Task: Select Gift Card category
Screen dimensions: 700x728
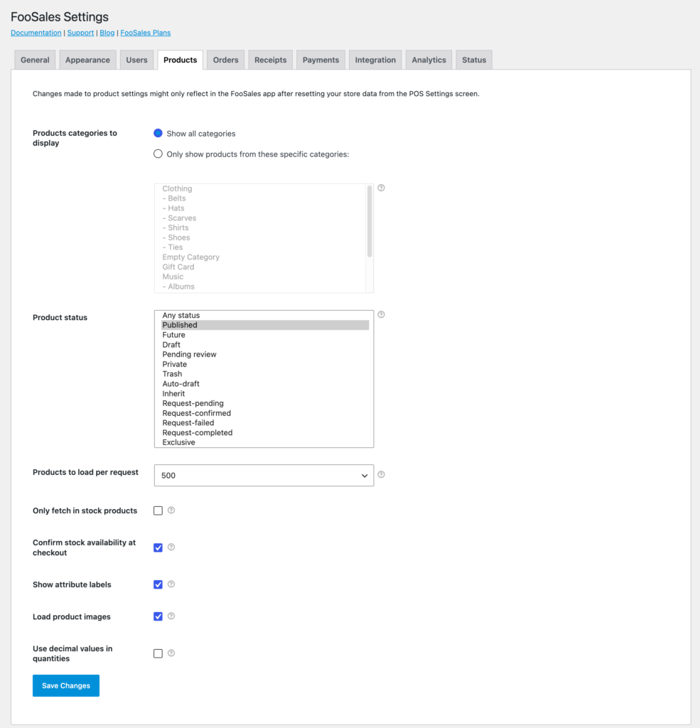Action: (263, 267)
